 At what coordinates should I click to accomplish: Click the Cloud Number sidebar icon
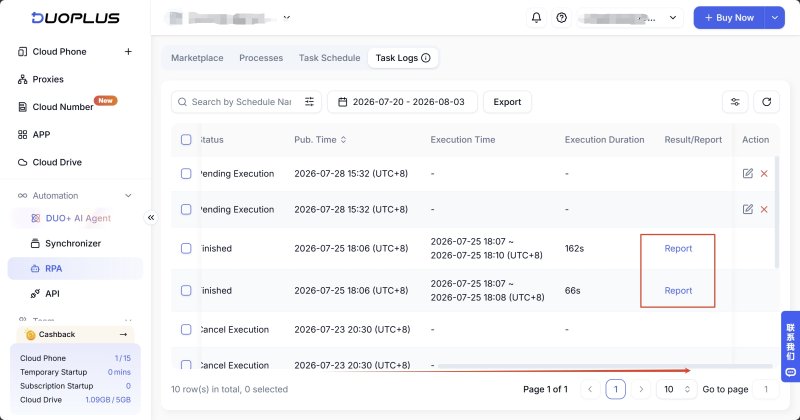[x=22, y=107]
